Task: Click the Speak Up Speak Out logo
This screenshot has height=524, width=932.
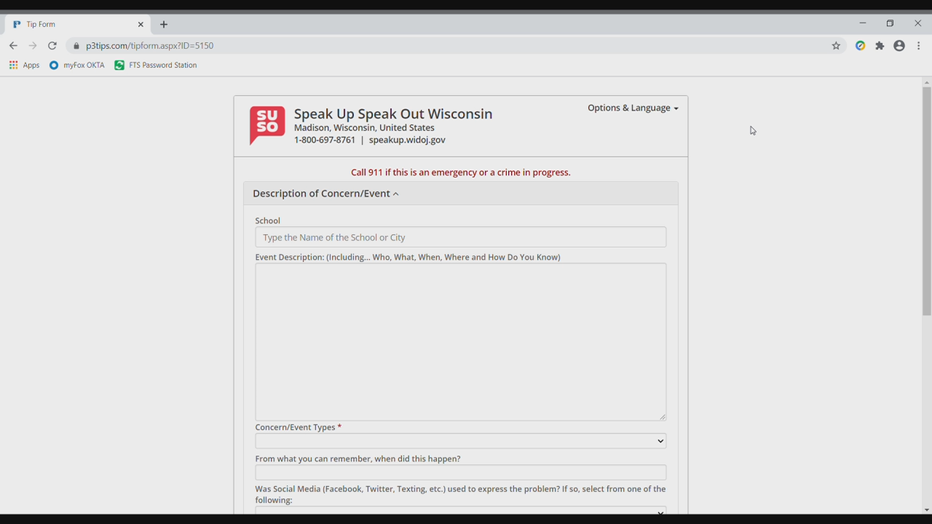Action: coord(267,126)
